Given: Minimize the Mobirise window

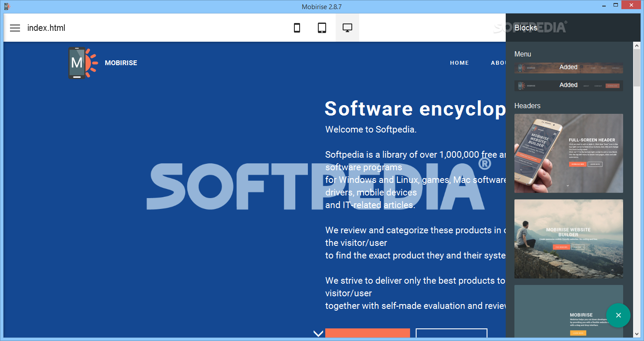Looking at the screenshot, I should coord(604,5).
